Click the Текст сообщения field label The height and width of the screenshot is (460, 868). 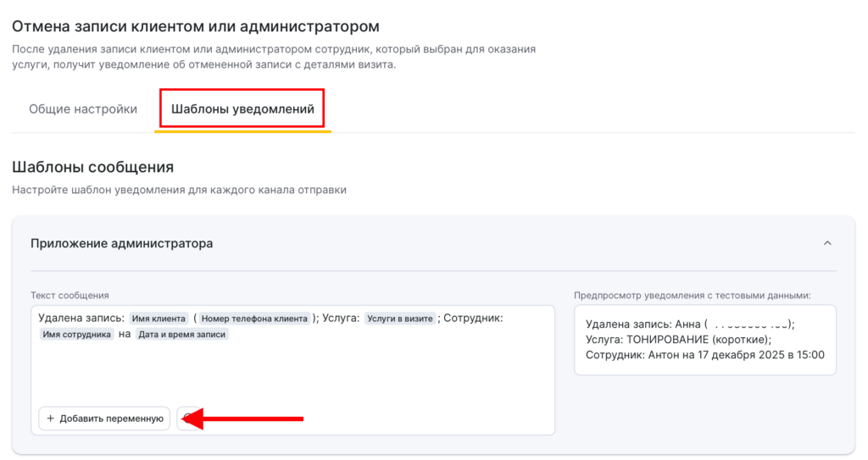[70, 296]
